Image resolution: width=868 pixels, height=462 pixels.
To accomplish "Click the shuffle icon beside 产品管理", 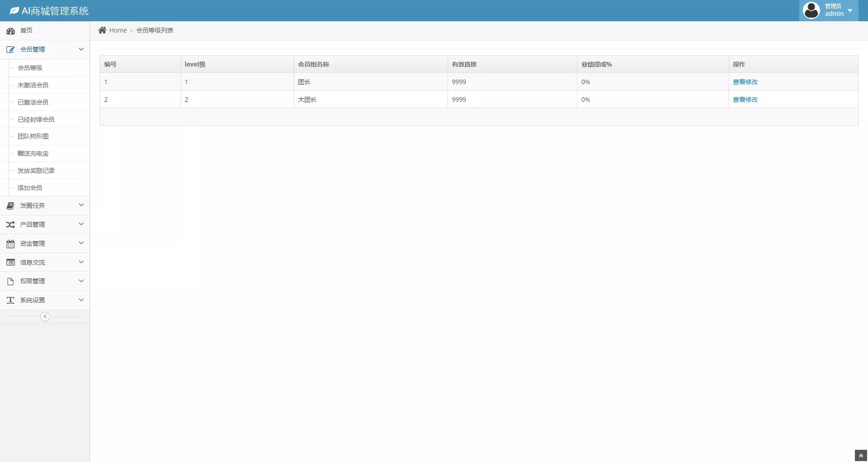I will [10, 225].
